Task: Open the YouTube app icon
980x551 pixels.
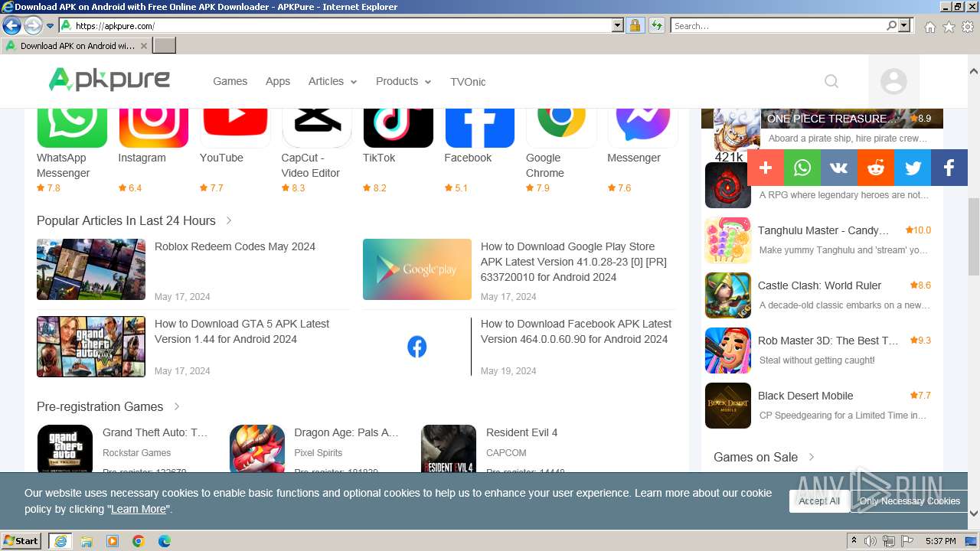Action: 235,128
